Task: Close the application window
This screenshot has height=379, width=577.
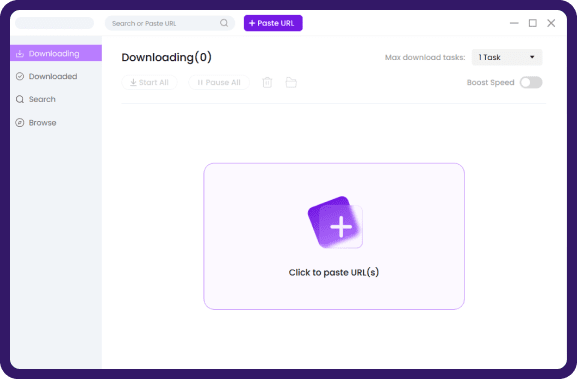Action: click(551, 23)
